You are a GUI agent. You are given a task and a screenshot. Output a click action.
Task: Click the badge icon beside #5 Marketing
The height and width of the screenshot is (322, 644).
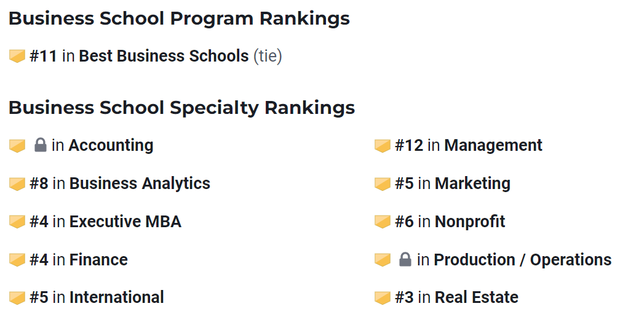click(383, 184)
